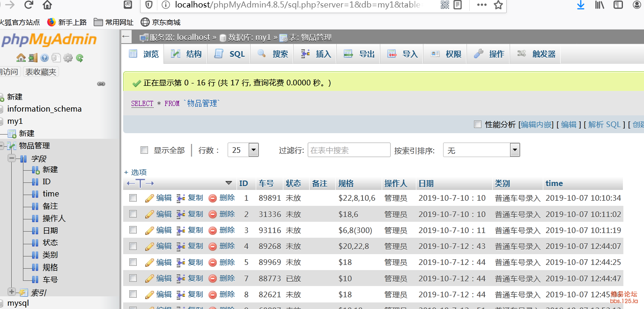
Task: Click the QR code icon in address bar
Action: (x=444, y=5)
